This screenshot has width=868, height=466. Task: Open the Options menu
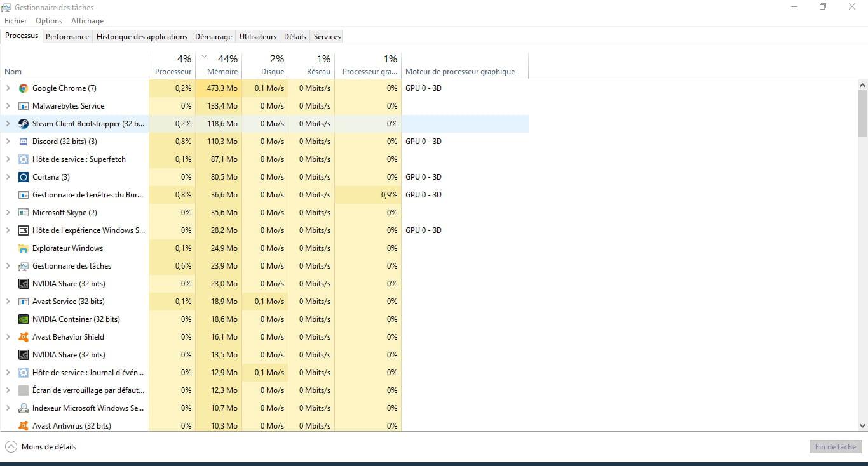click(49, 21)
